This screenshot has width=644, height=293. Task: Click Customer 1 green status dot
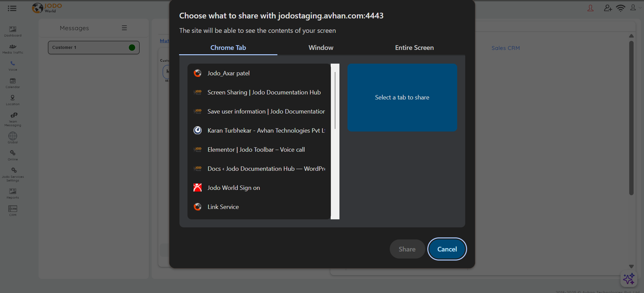pos(132,48)
